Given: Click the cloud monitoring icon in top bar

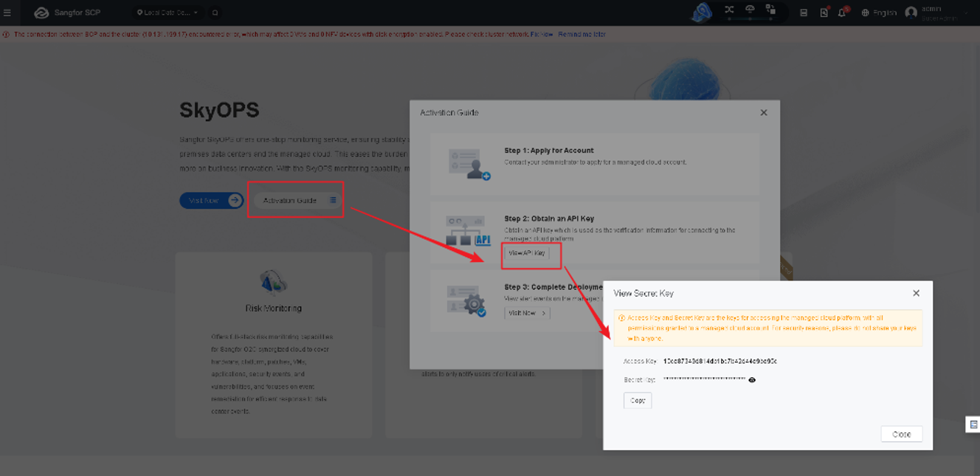Looking at the screenshot, I should click(750, 11).
